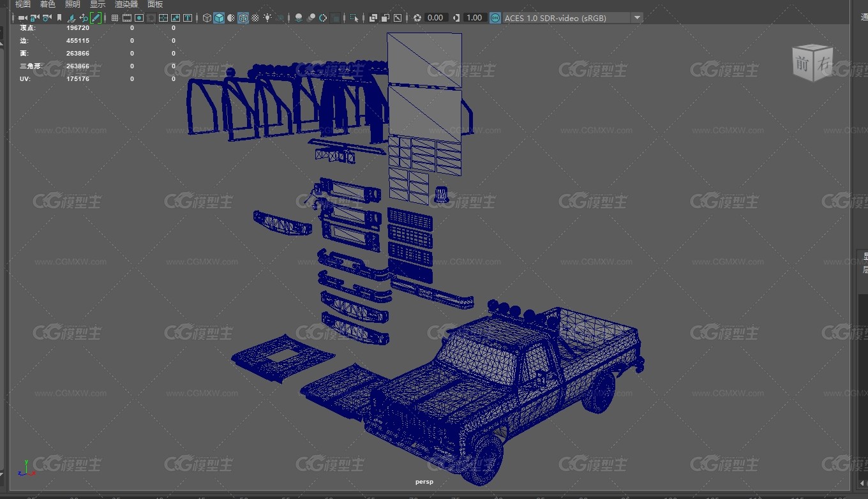Open the 着色 (Shading) menu
Screen dimensions: 868x499
48,4
